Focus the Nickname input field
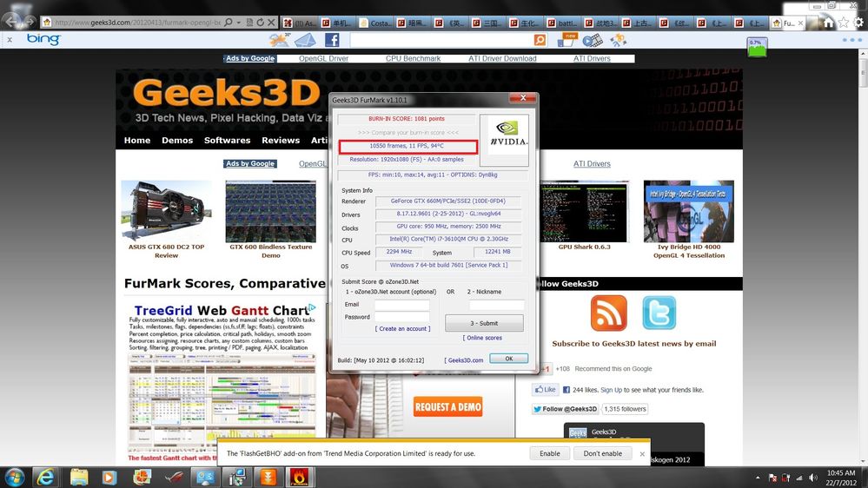The height and width of the screenshot is (488, 868). tap(496, 304)
